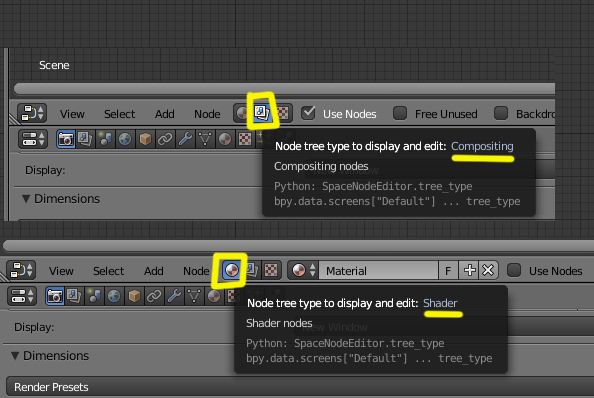The width and height of the screenshot is (594, 398).
Task: Open Render Layers tab below the Material header
Action: click(74, 296)
